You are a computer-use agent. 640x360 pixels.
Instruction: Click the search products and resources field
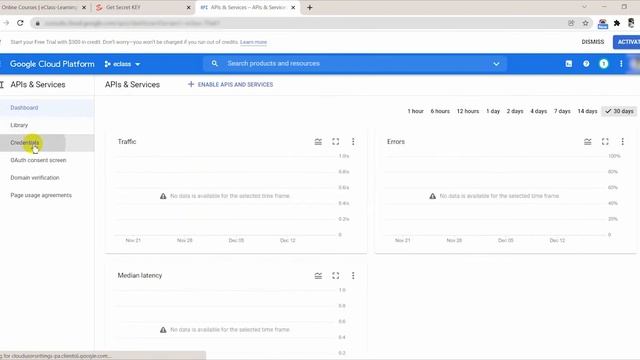coord(355,64)
